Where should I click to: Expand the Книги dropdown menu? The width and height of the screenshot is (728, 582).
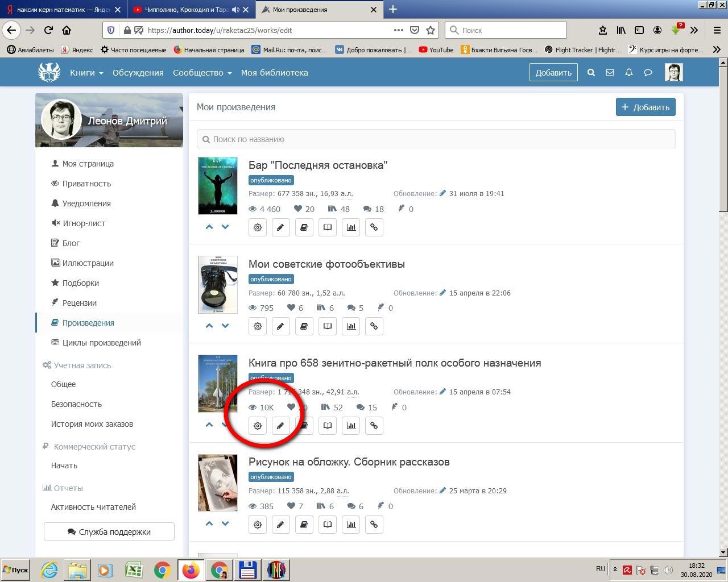coord(86,73)
